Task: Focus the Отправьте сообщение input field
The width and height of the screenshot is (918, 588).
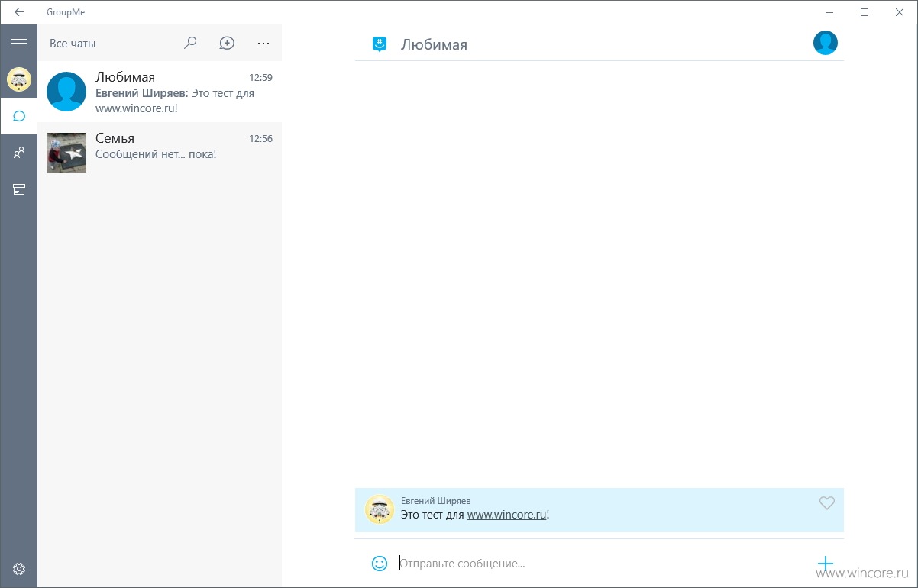Action: pyautogui.click(x=602, y=564)
